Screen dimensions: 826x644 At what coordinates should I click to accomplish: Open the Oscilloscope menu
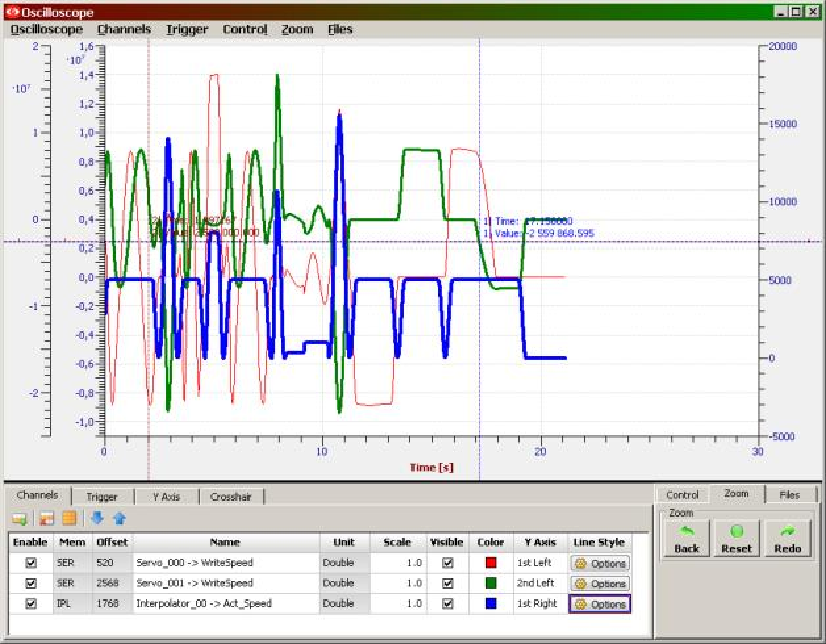(46, 29)
